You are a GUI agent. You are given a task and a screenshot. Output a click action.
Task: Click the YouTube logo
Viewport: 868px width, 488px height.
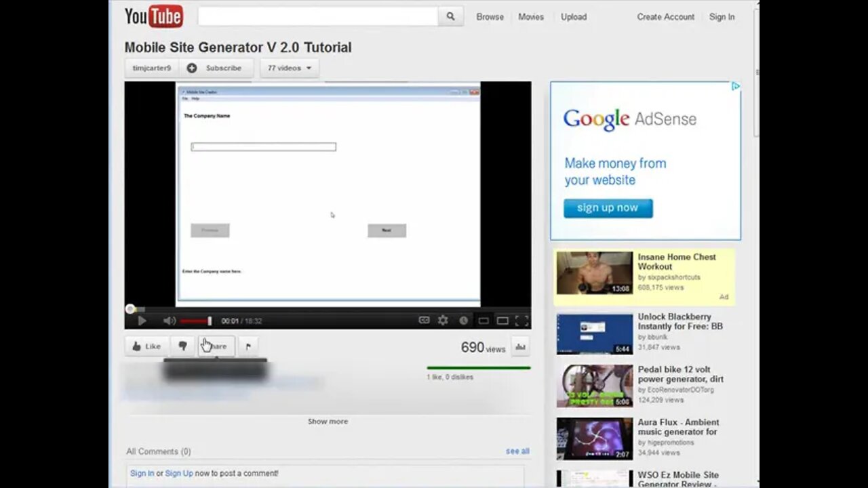coord(154,16)
